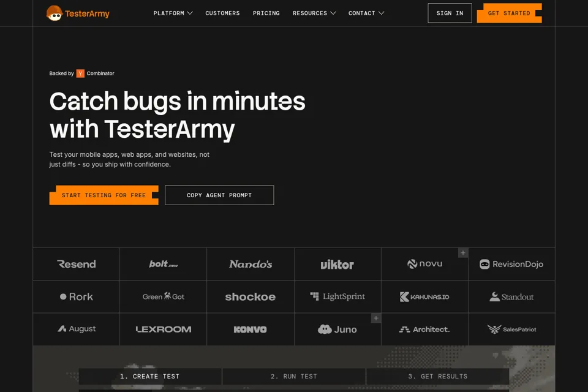The height and width of the screenshot is (392, 588).
Task: Select the Resend logo
Action: [x=77, y=264]
